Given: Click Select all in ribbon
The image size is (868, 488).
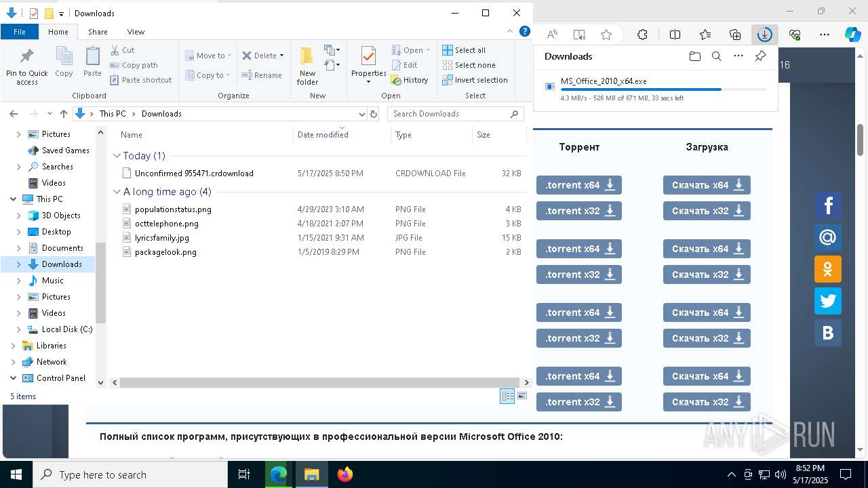Looking at the screenshot, I should 464,50.
